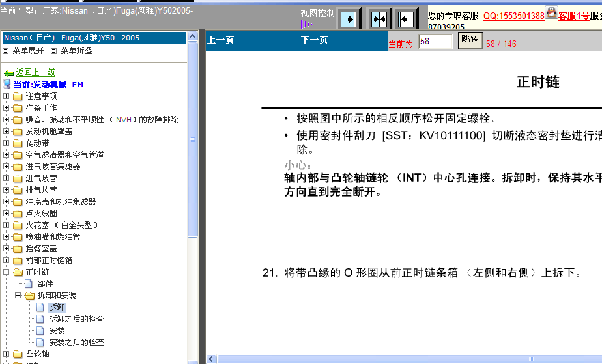Click the right-arrow view control icon
Image resolution: width=602 pixels, height=364 pixels.
pyautogui.click(x=349, y=19)
